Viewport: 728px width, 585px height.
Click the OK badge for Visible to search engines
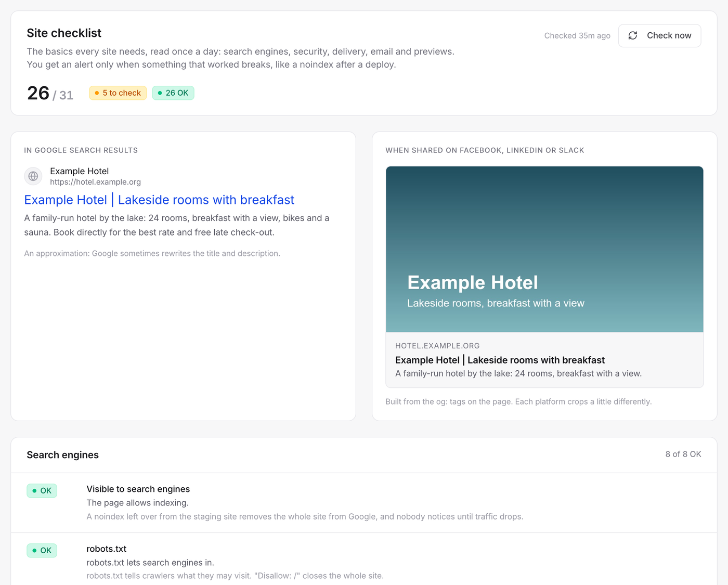42,491
